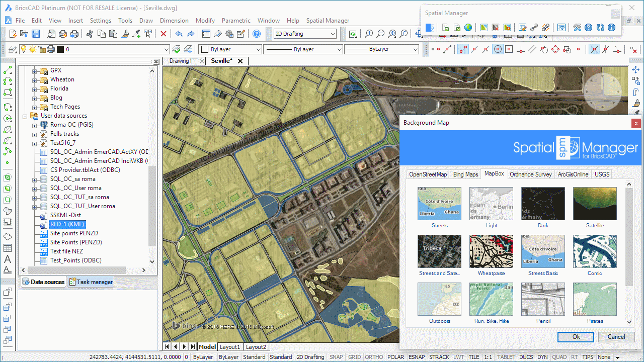Click the Regen refresh icon beside workspace box
Screen dimensions: 644x362
point(353,34)
